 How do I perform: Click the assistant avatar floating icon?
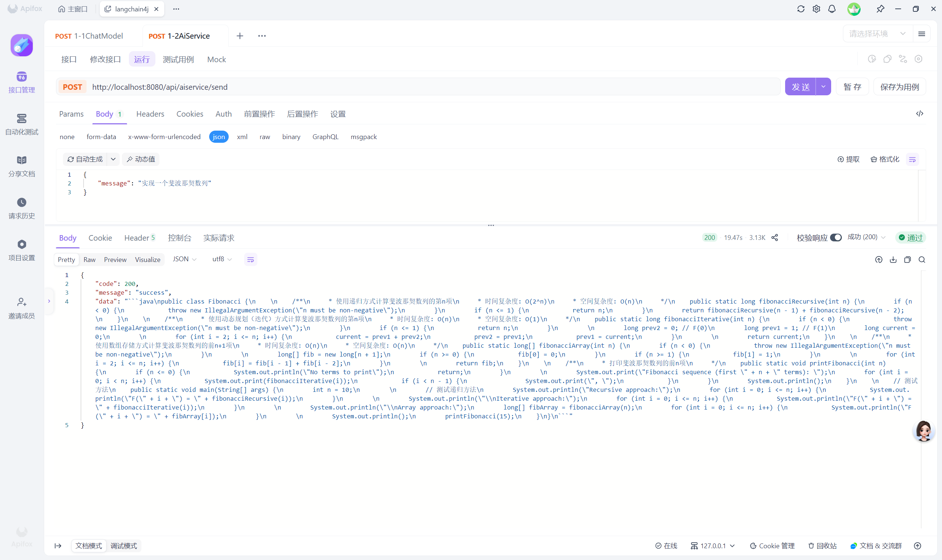coord(924,431)
